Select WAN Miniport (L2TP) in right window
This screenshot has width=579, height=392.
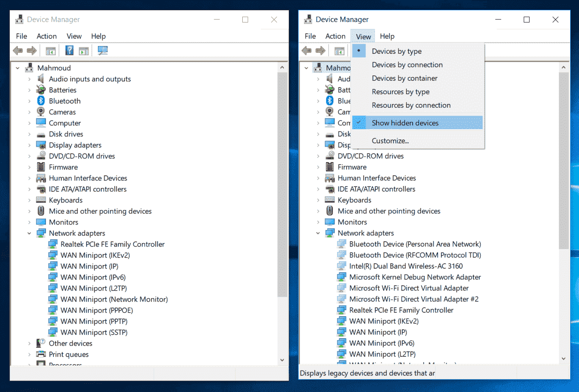(x=383, y=354)
